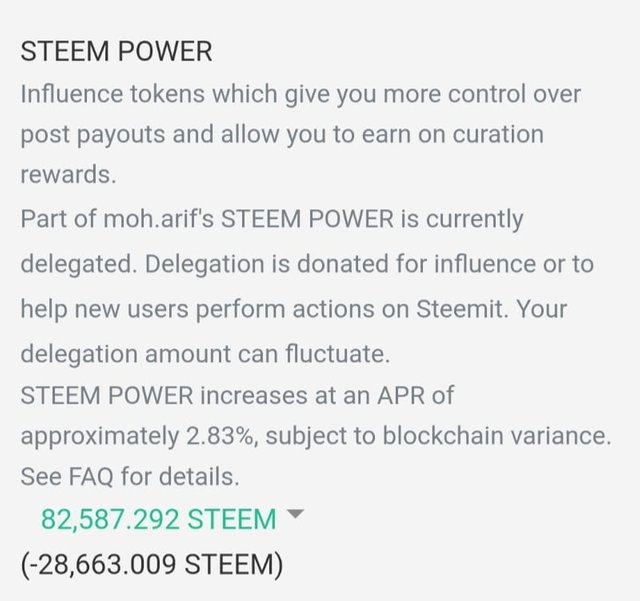640x601 pixels.
Task: Click the delegated (-28,663.009 STEEM) amount
Action: tap(152, 564)
